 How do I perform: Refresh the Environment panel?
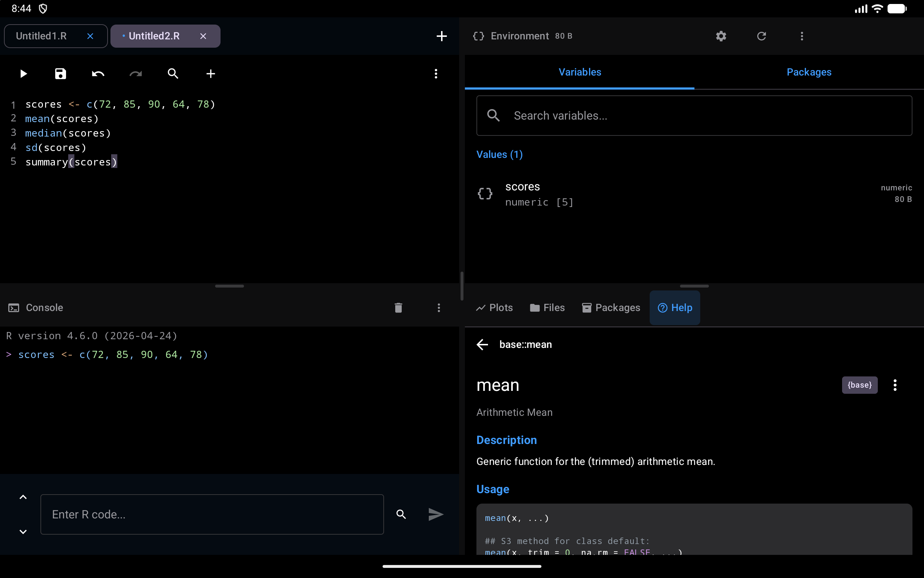click(x=761, y=36)
